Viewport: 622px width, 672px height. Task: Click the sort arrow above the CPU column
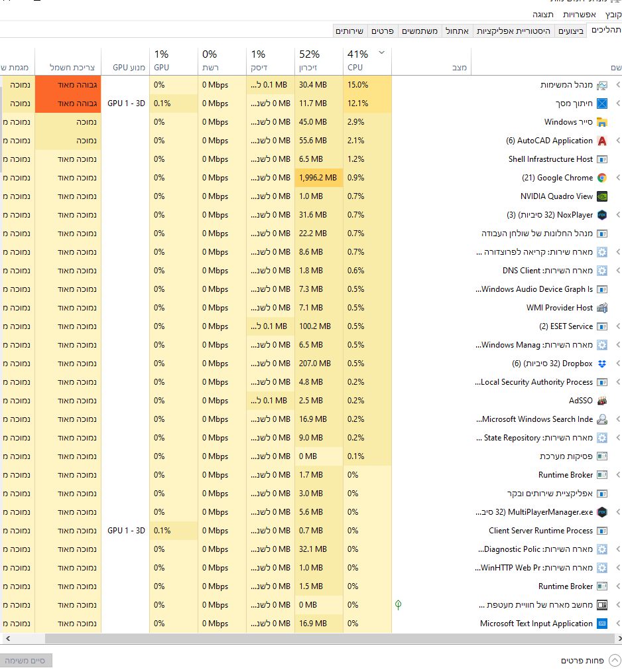(x=382, y=52)
